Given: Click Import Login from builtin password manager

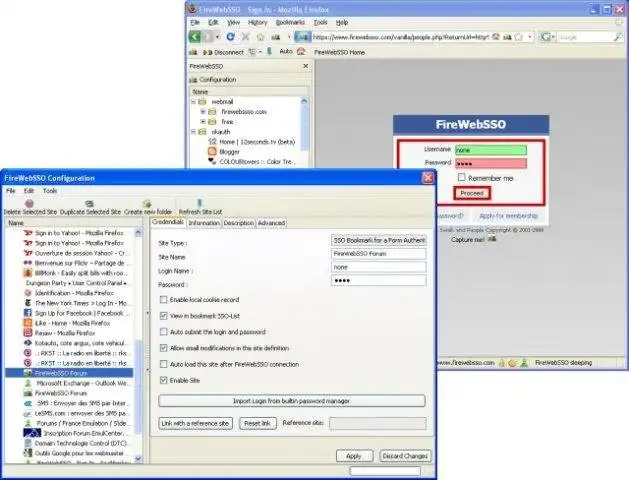Looking at the screenshot, I should click(292, 401).
